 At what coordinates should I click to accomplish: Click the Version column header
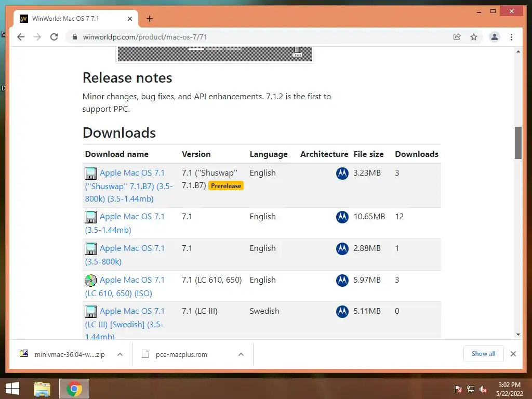[196, 154]
